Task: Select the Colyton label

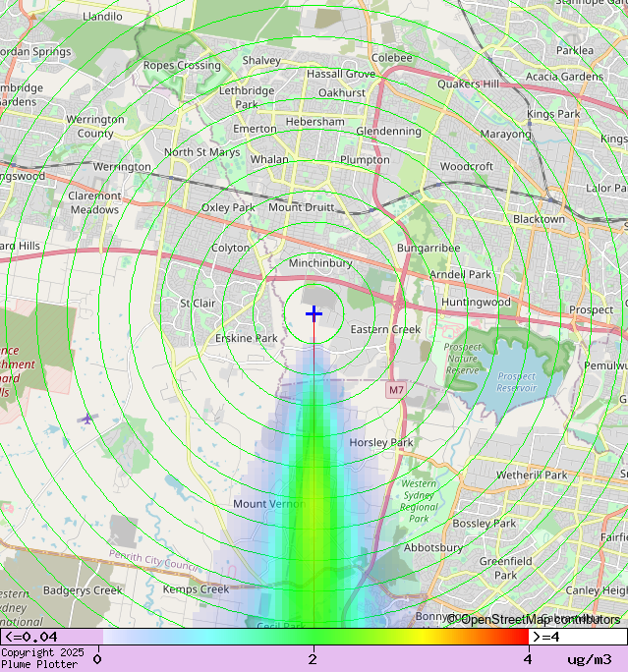Action: click(x=230, y=249)
